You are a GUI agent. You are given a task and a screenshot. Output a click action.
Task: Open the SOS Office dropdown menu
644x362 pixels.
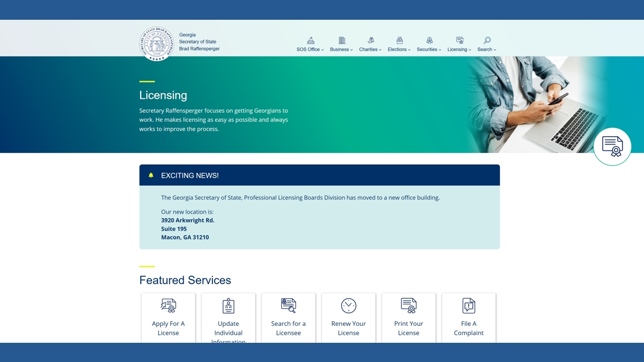coord(310,50)
